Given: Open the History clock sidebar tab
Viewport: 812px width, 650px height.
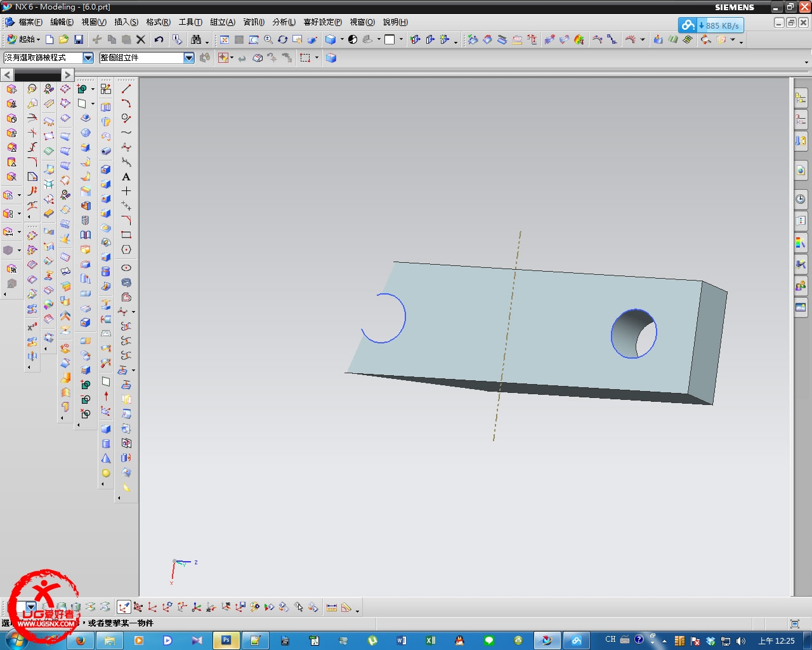Looking at the screenshot, I should 801,199.
